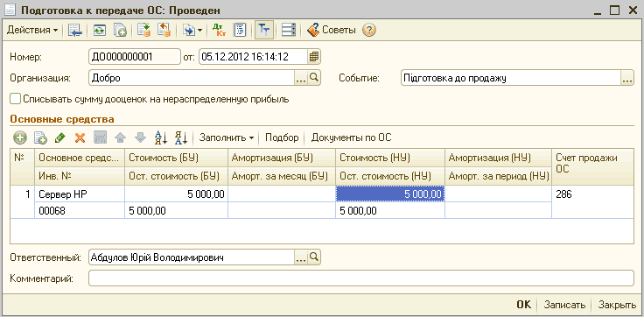Open Организация with the magnifier icon
This screenshot has height=317, width=644.
click(x=314, y=78)
